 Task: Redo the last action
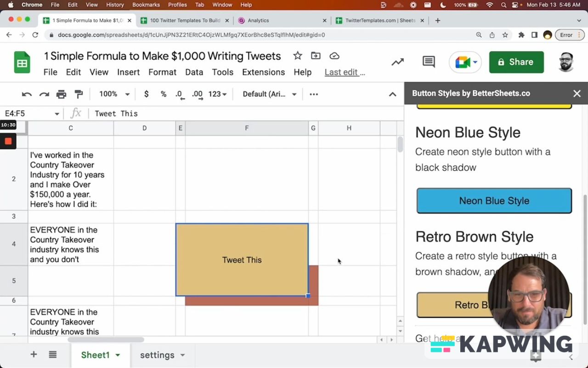pyautogui.click(x=44, y=94)
